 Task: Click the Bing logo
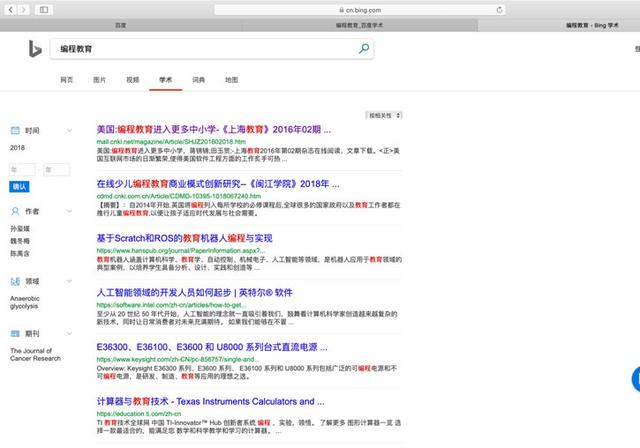(35, 49)
